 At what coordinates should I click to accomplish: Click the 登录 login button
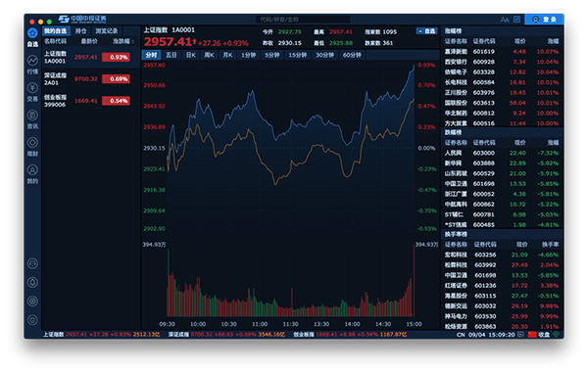pos(544,20)
